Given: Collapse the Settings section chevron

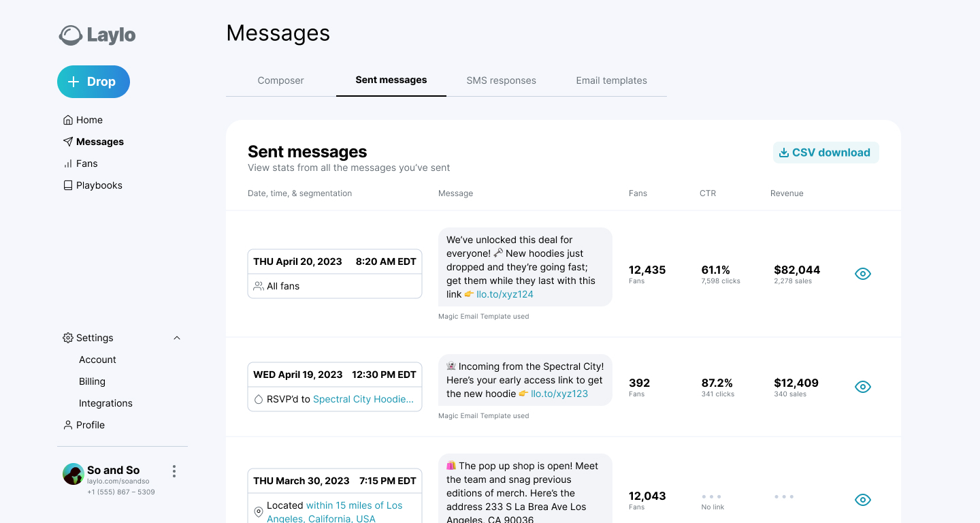Looking at the screenshot, I should (177, 338).
